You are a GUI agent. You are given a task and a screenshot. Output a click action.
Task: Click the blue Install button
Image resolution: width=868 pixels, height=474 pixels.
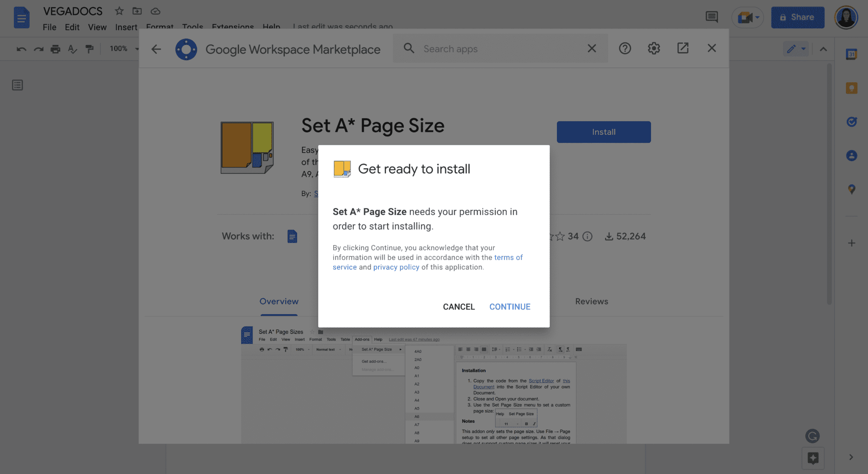click(604, 132)
